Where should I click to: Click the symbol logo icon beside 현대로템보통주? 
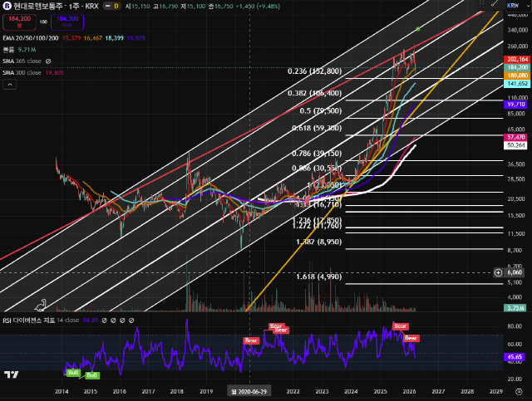click(x=7, y=6)
